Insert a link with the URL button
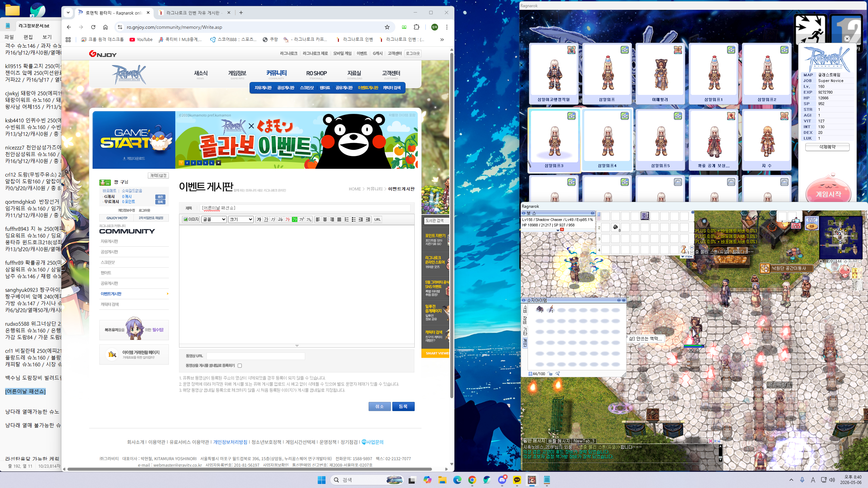868x488 pixels. point(377,219)
